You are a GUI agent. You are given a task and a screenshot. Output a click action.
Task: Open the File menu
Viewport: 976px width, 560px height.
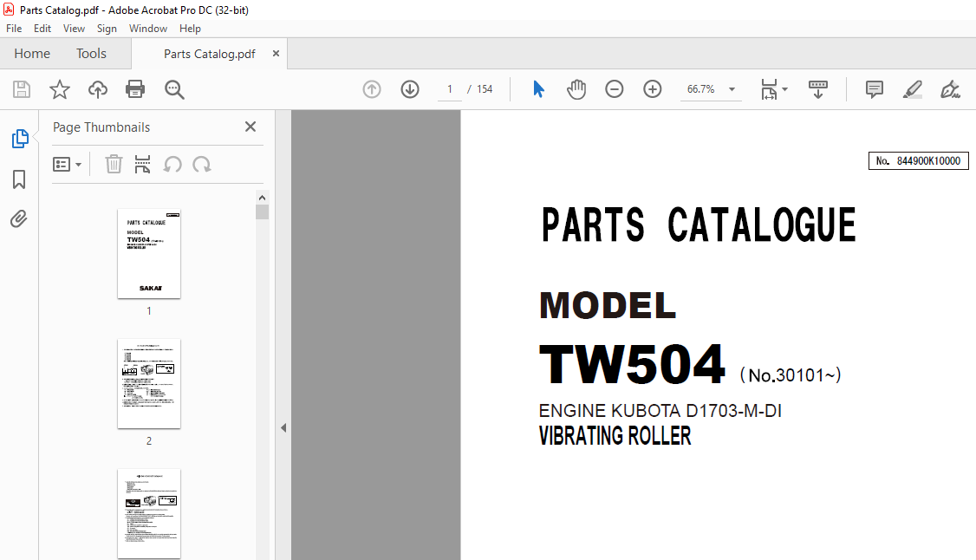14,29
